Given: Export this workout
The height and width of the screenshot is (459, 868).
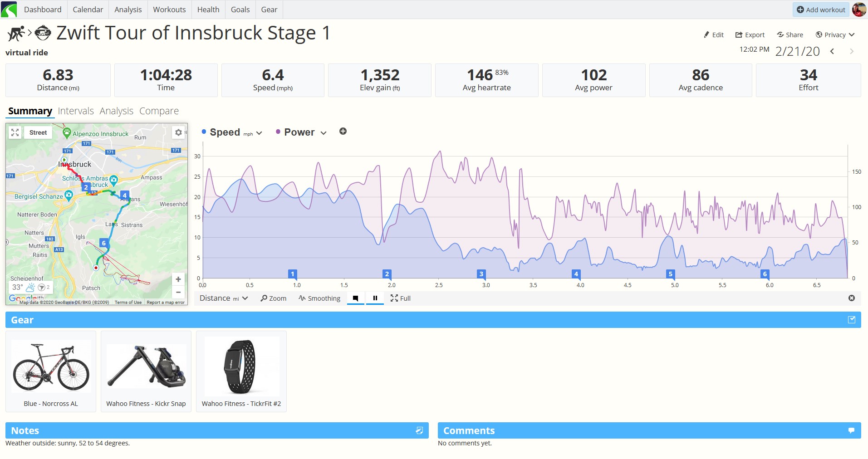Looking at the screenshot, I should 750,35.
